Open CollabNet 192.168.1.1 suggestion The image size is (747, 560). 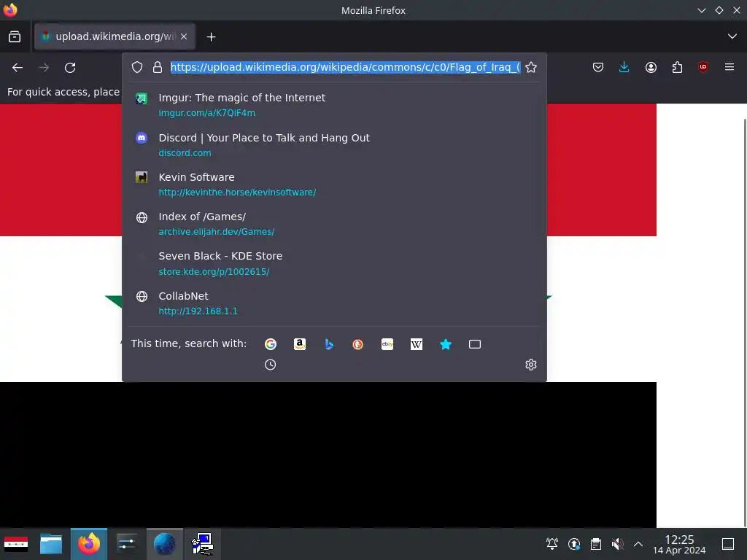tap(334, 303)
